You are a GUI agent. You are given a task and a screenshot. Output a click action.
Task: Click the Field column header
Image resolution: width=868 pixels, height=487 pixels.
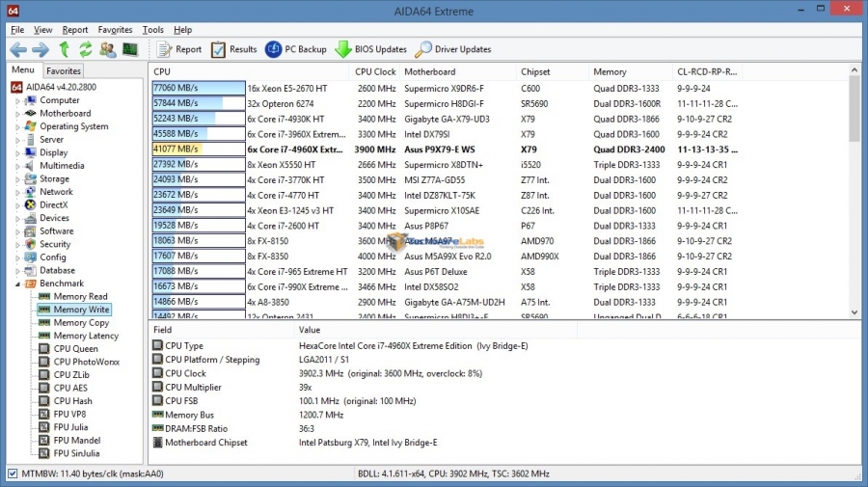pyautogui.click(x=222, y=330)
